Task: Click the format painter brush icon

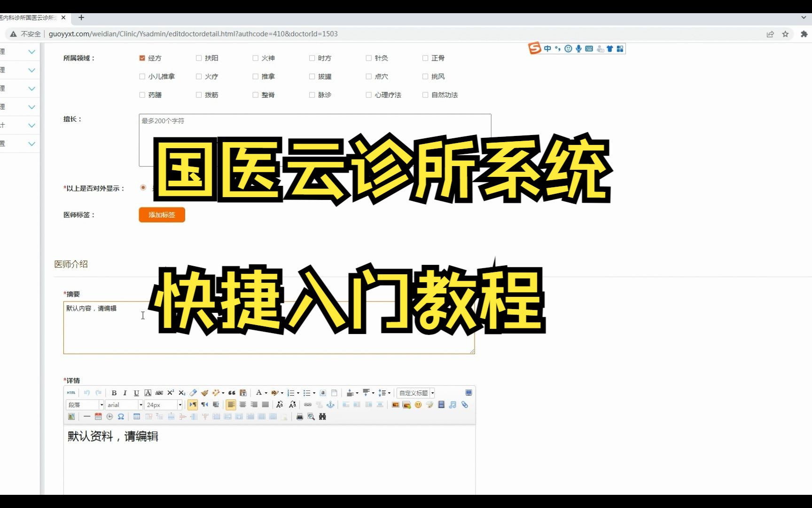Action: [x=204, y=393]
